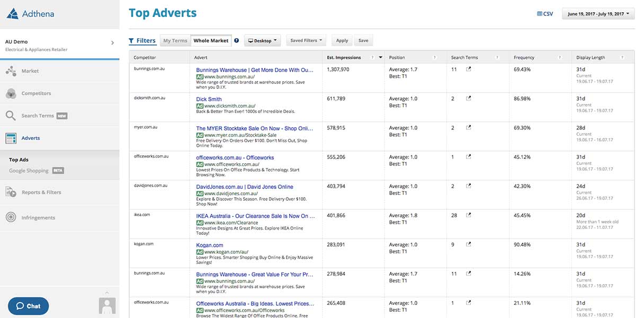The image size is (644, 318).
Task: Open search terms for Bunnings Great Value row
Action: click(468, 273)
